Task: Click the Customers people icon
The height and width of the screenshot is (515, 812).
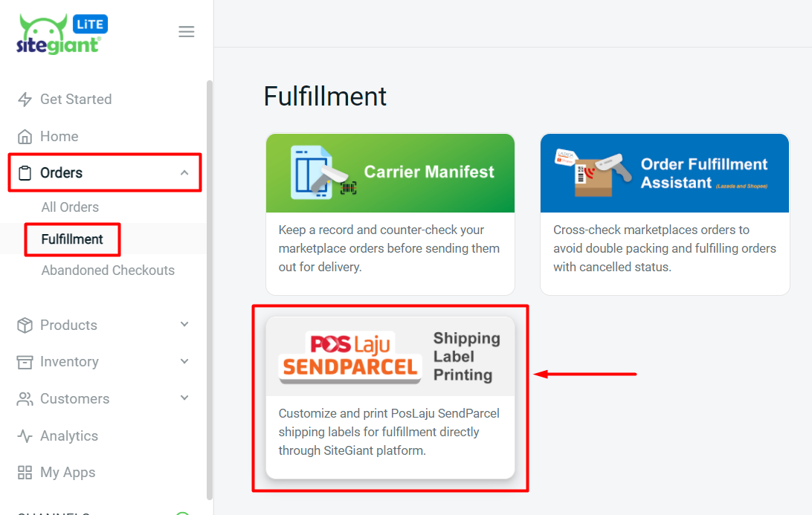Action: coord(25,399)
